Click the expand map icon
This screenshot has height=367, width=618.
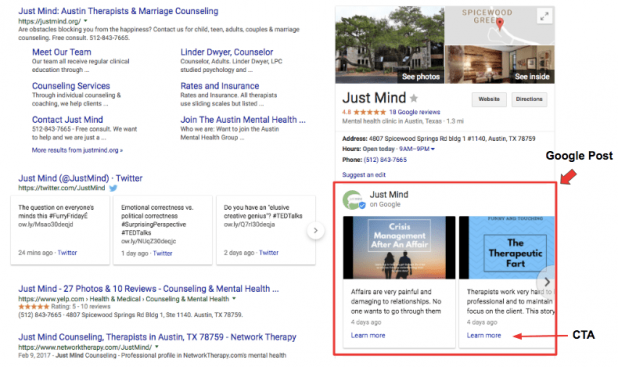[x=544, y=17]
